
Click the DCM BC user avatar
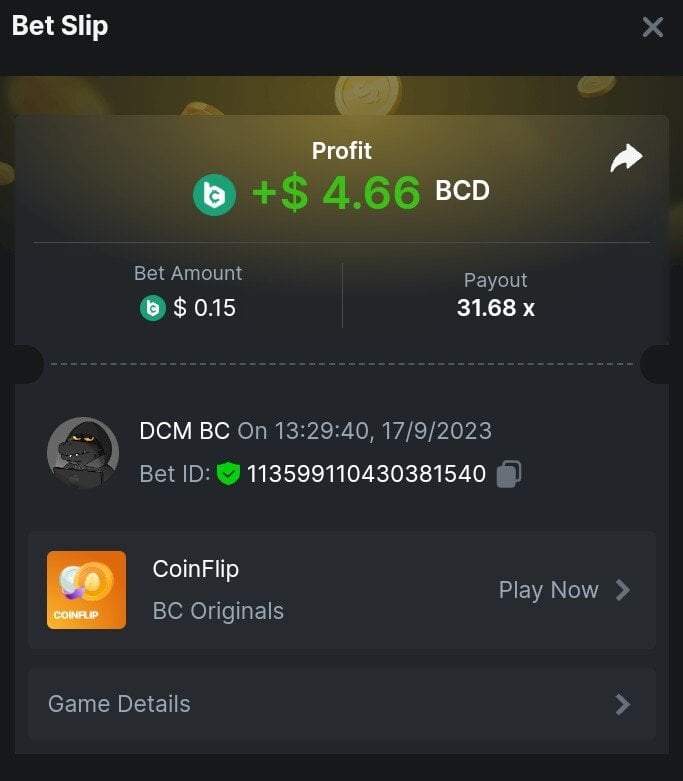pyautogui.click(x=83, y=453)
